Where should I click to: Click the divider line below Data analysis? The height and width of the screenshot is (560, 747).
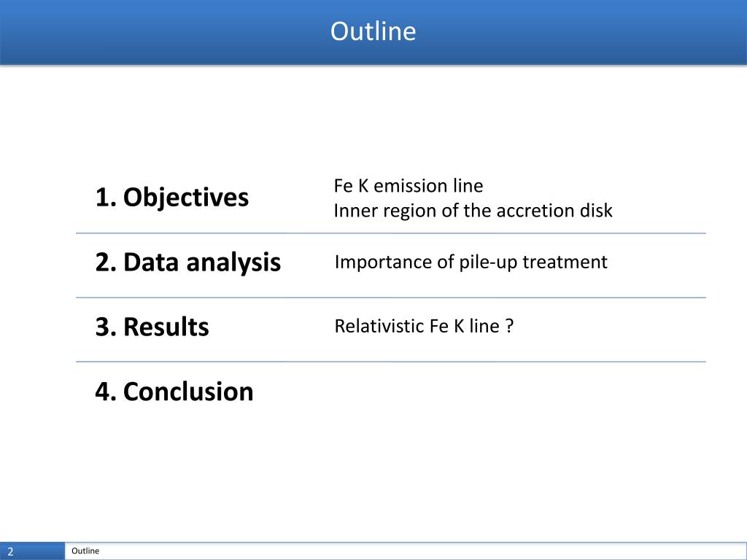(391, 297)
